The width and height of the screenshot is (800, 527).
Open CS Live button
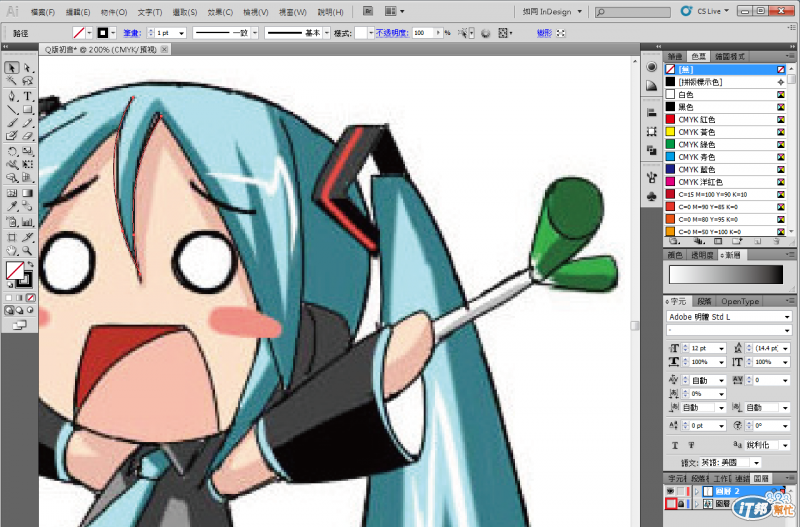[x=706, y=11]
